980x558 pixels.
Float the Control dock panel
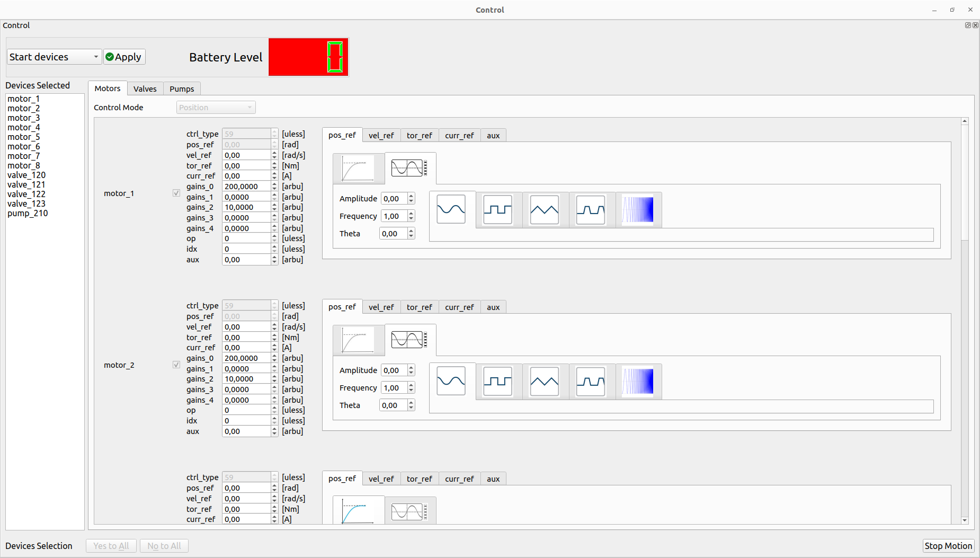tap(968, 25)
